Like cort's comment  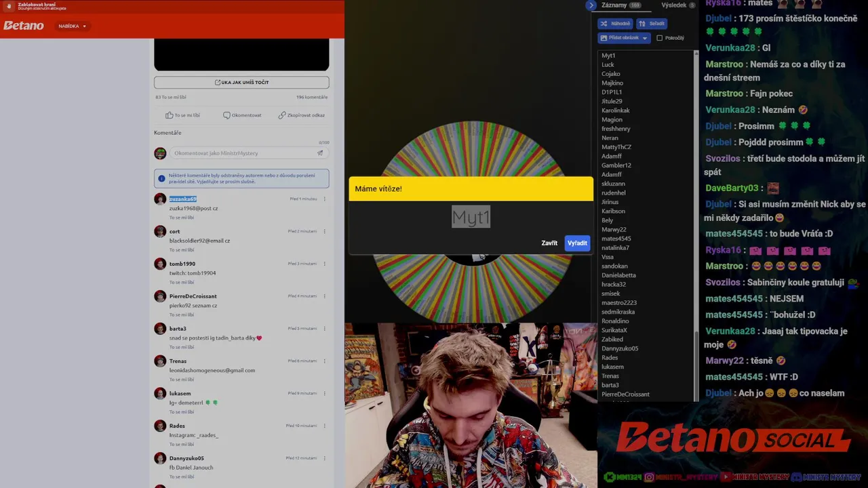182,250
